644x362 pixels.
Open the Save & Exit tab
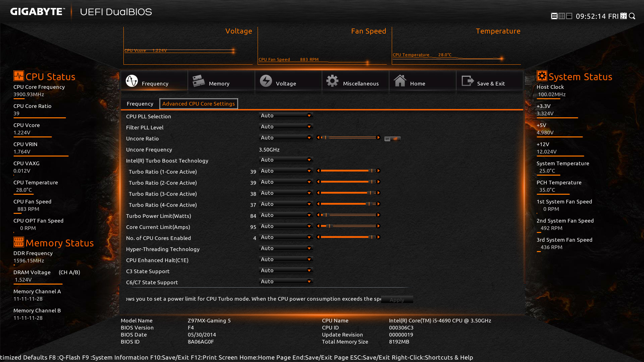(490, 80)
